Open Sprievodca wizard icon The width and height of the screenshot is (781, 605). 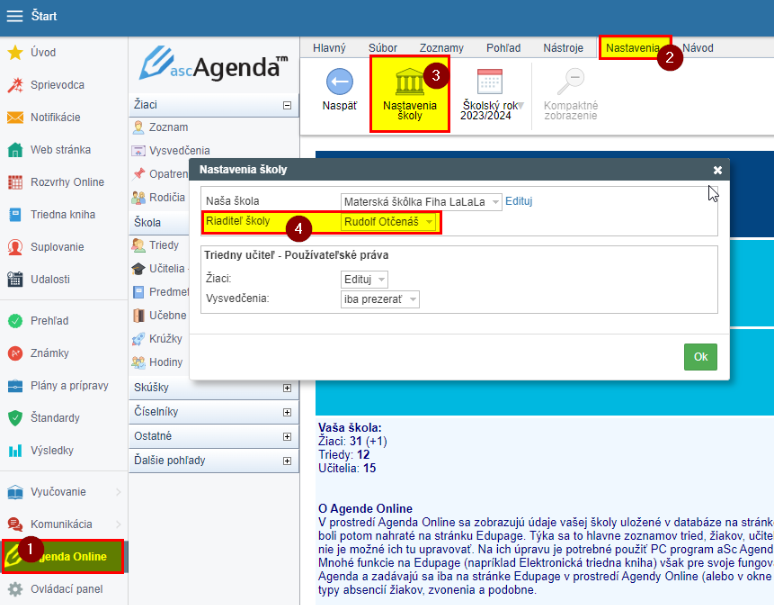tap(15, 85)
